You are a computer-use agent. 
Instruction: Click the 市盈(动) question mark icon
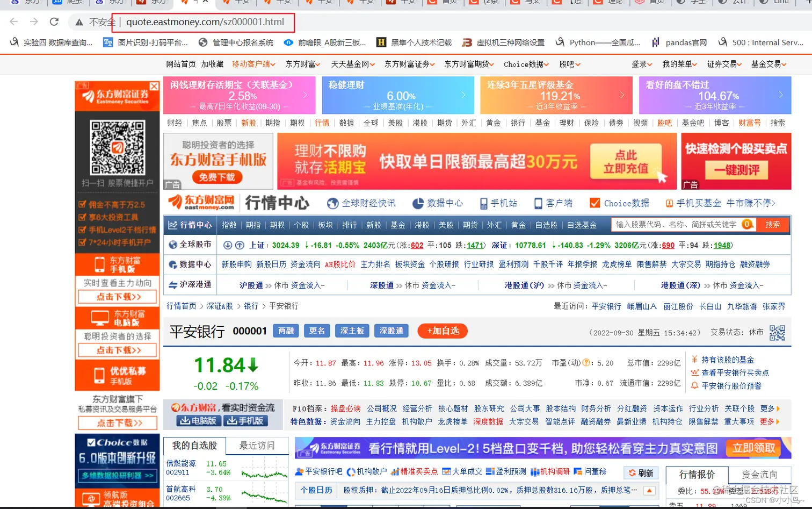click(x=586, y=363)
